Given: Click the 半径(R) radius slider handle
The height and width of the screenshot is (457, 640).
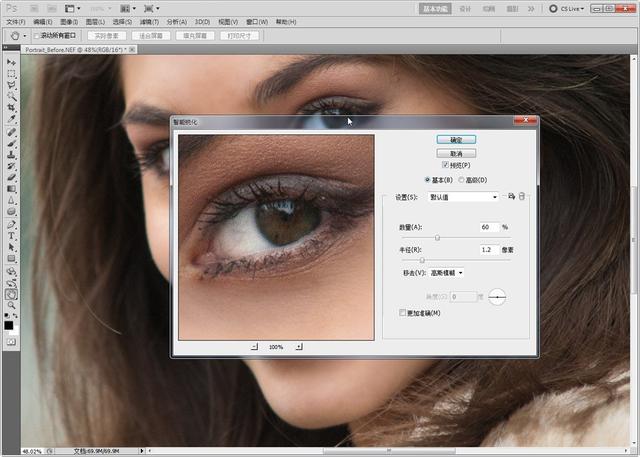Looking at the screenshot, I should tap(422, 260).
